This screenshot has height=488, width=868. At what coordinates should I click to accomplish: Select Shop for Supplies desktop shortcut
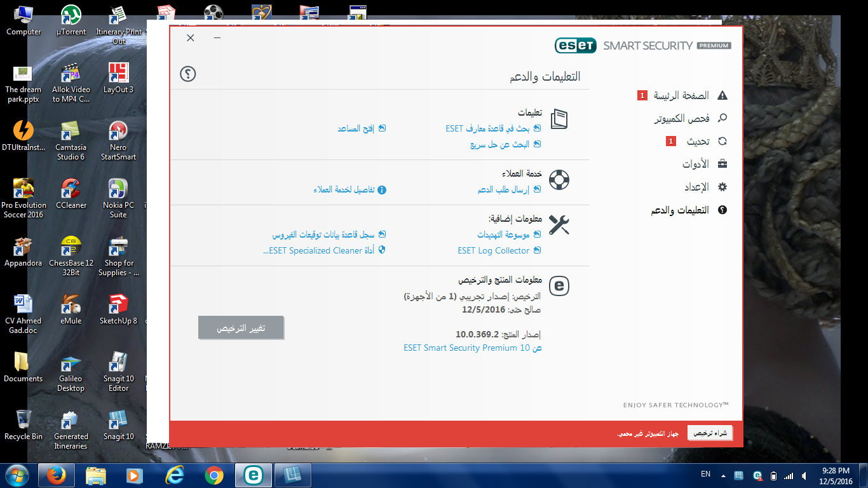click(x=119, y=256)
